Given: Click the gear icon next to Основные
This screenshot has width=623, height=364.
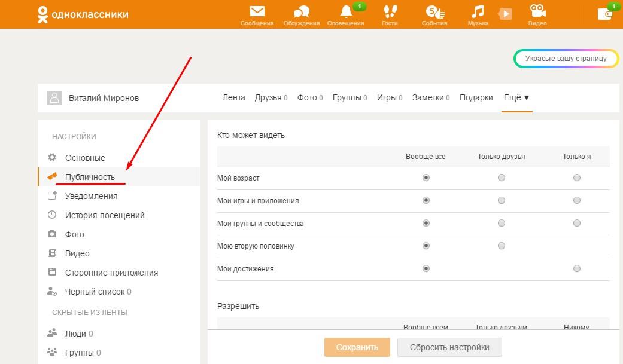Looking at the screenshot, I should [52, 157].
